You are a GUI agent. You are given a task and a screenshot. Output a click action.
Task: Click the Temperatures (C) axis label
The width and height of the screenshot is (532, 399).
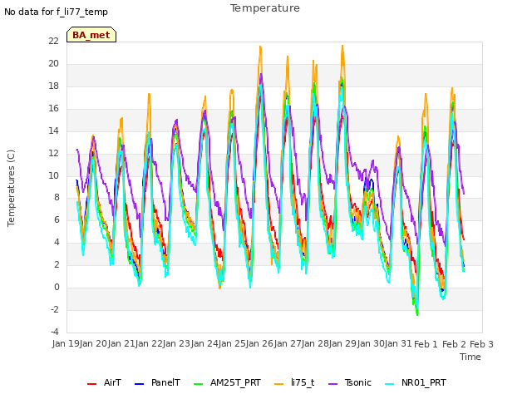(x=11, y=188)
